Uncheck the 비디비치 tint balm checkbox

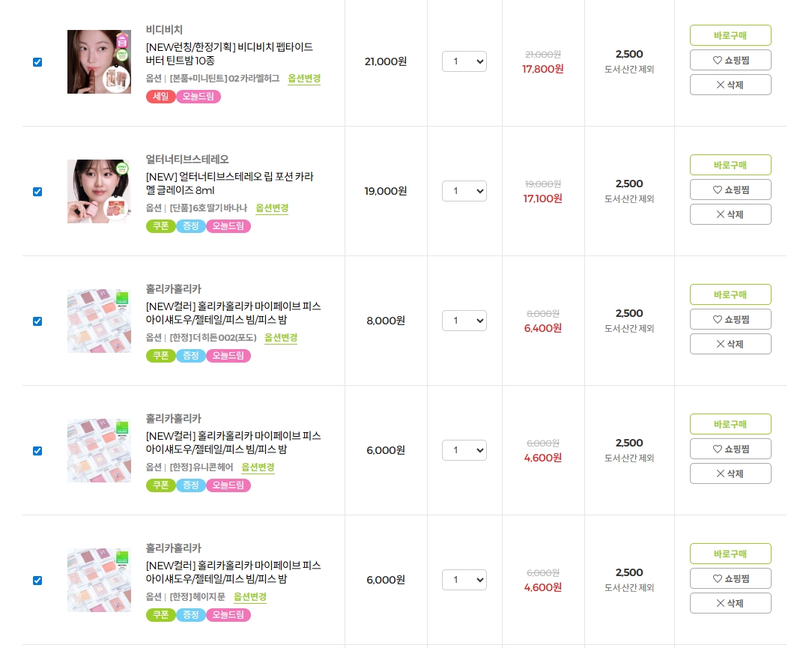pos(37,62)
